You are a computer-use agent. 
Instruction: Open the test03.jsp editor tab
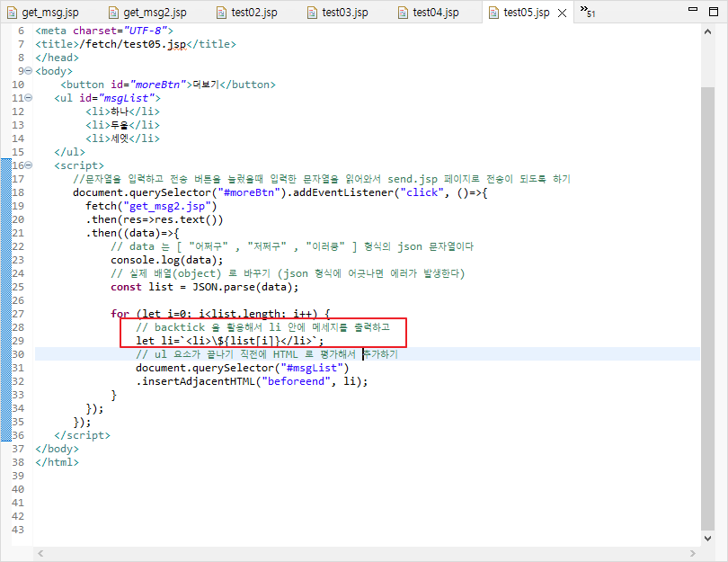338,13
